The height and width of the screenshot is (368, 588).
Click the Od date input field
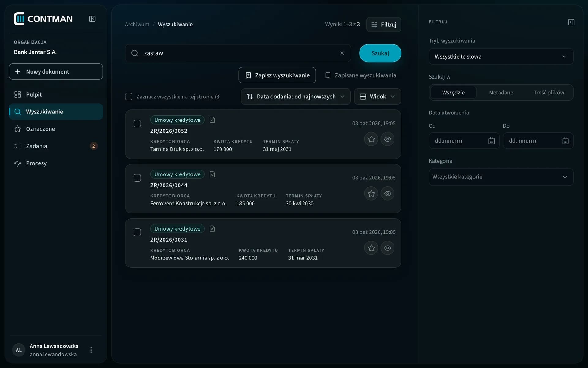click(x=464, y=141)
